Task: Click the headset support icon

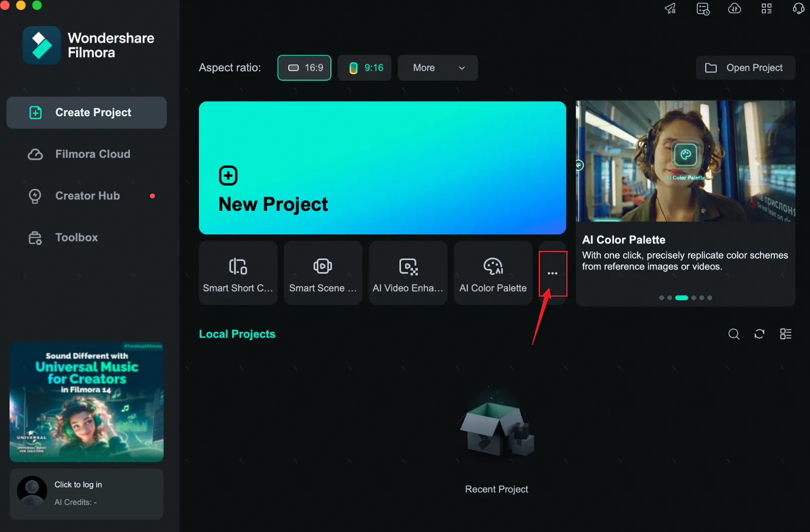Action: [x=798, y=9]
